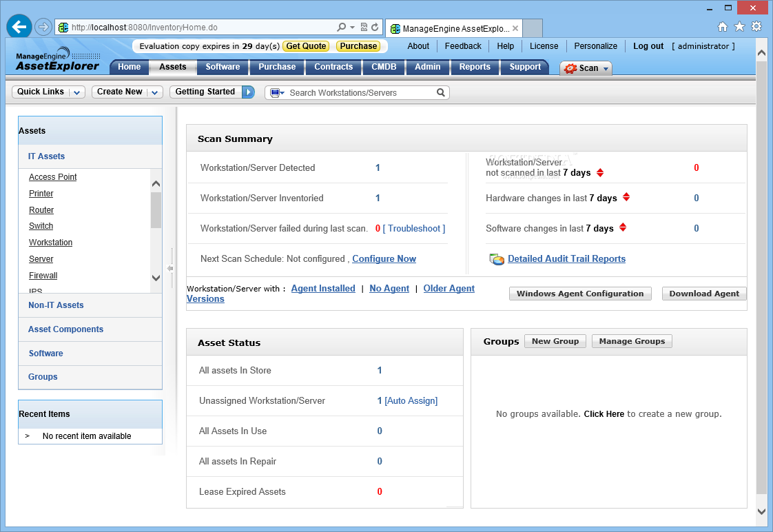Viewport: 773px width, 532px height.
Task: Open search type selector dropdown icon
Action: pyautogui.click(x=276, y=92)
